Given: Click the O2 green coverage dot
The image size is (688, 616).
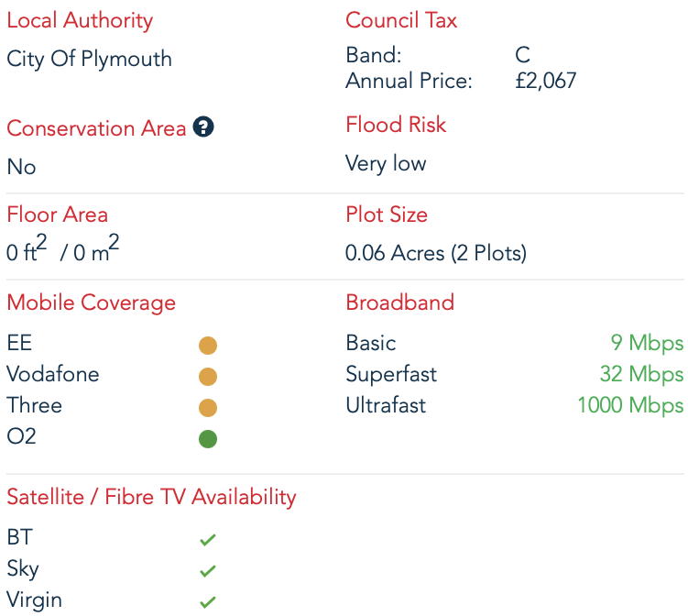Looking at the screenshot, I should pos(208,438).
